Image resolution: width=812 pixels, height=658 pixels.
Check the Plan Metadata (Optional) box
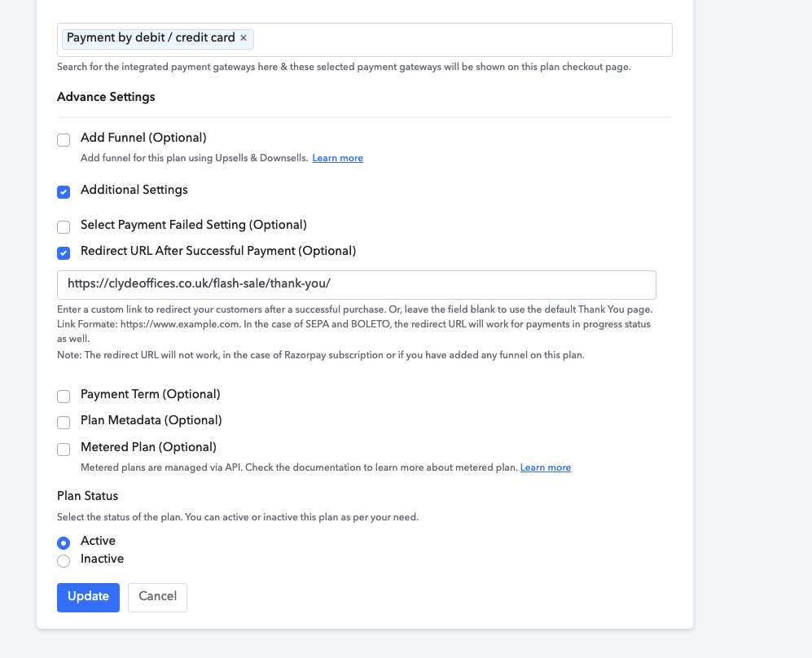(x=64, y=423)
